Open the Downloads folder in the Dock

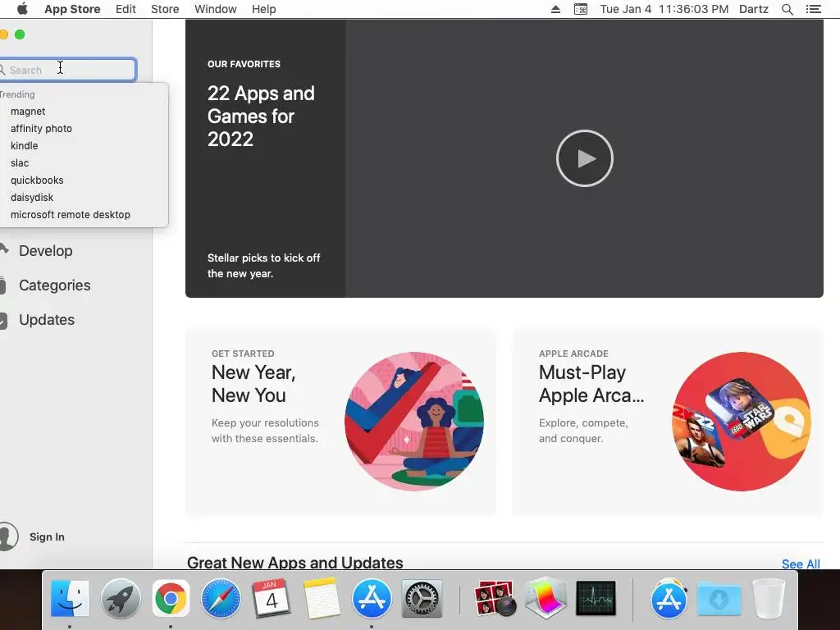pos(719,598)
